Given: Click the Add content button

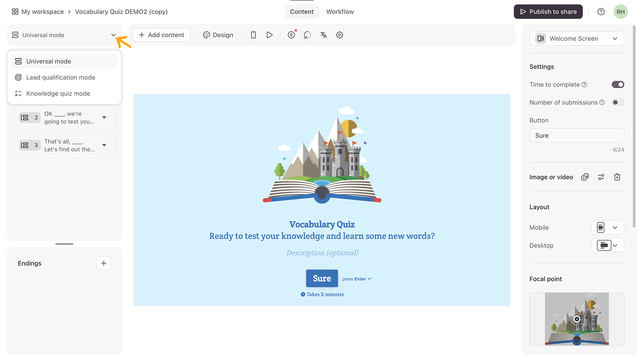Looking at the screenshot, I should click(x=161, y=35).
